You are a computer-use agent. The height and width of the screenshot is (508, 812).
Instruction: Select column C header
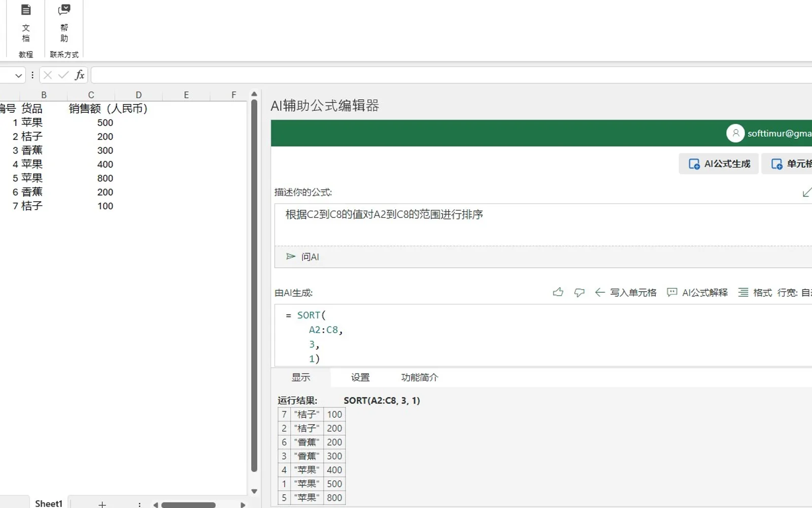coord(91,95)
